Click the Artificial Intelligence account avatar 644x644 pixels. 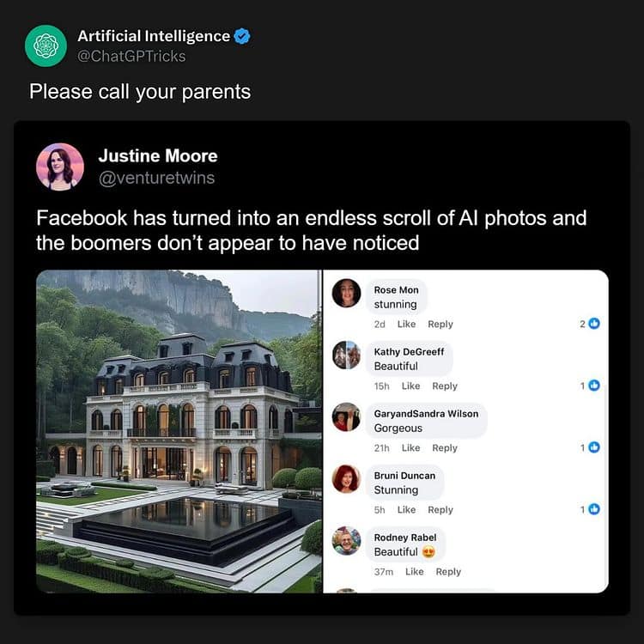[x=46, y=46]
